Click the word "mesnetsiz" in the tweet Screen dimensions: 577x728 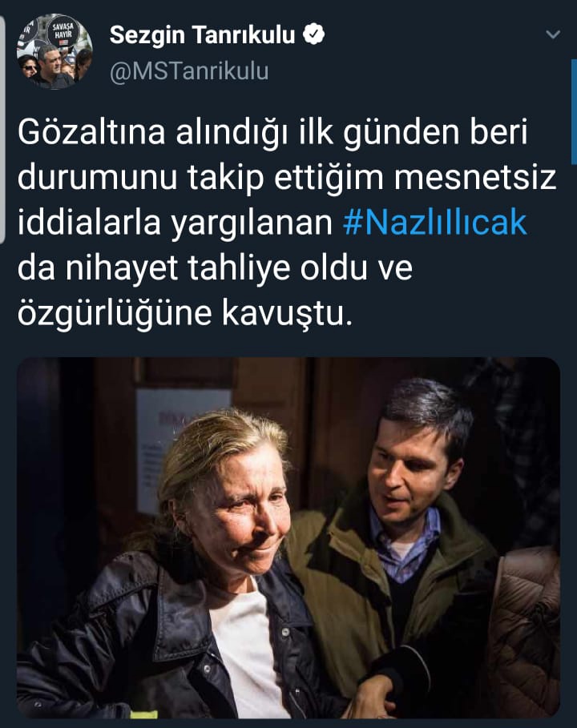point(475,178)
